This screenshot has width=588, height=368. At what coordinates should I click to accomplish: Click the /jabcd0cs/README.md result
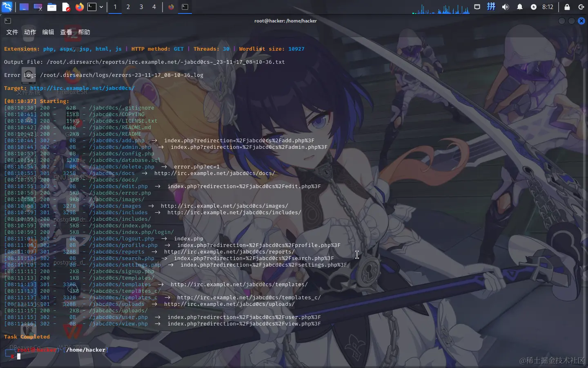click(120, 128)
